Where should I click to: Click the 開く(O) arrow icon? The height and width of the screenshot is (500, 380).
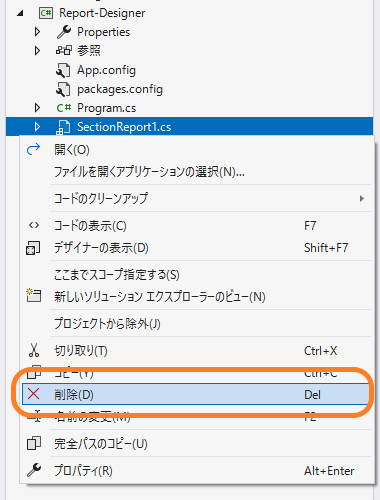coord(33,149)
